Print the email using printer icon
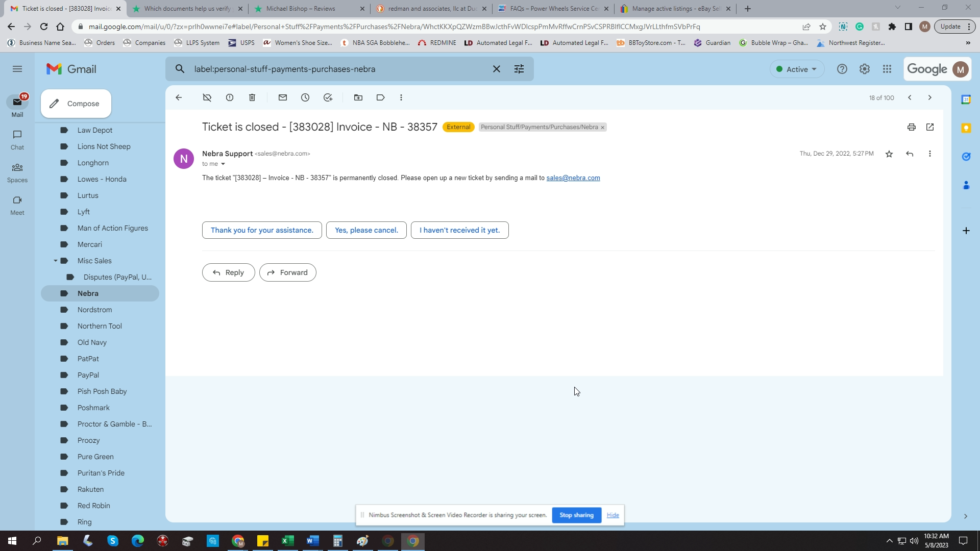This screenshot has width=980, height=551. [912, 127]
